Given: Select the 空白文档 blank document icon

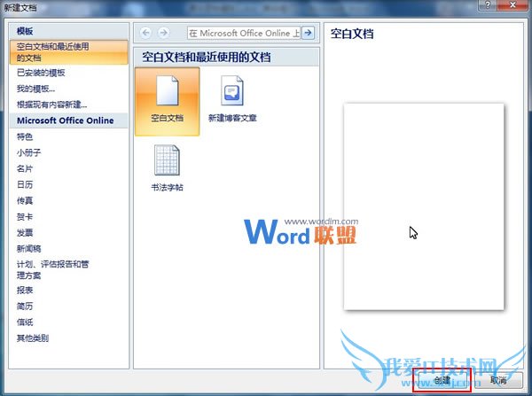Looking at the screenshot, I should [x=168, y=102].
